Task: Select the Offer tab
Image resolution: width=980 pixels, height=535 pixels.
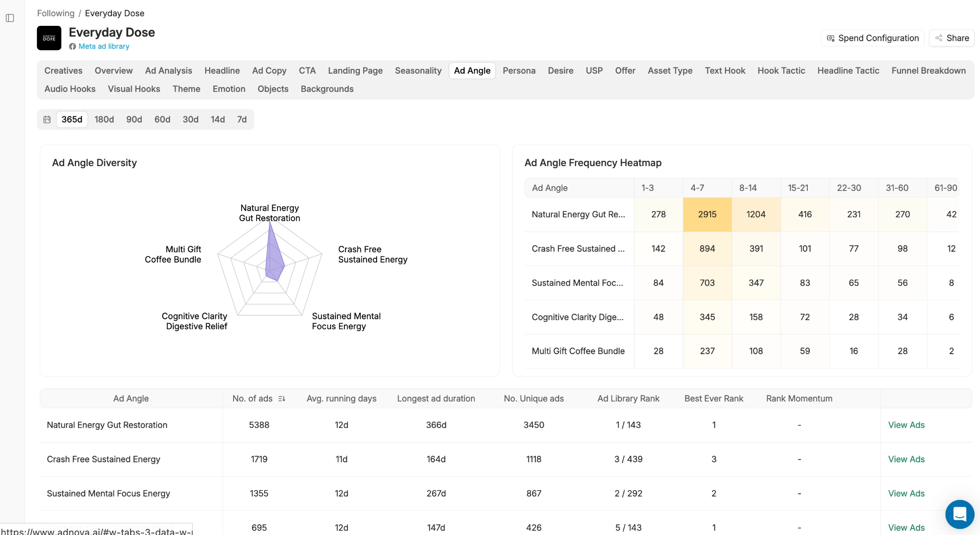Action: pos(625,71)
